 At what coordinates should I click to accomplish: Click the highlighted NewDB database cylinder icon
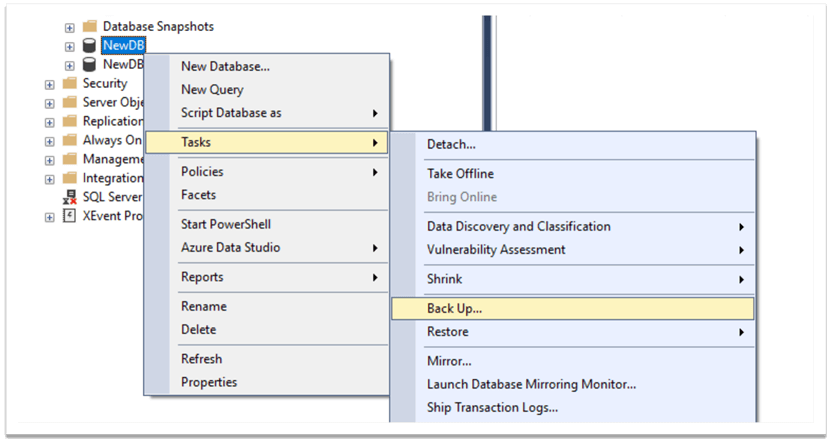89,45
